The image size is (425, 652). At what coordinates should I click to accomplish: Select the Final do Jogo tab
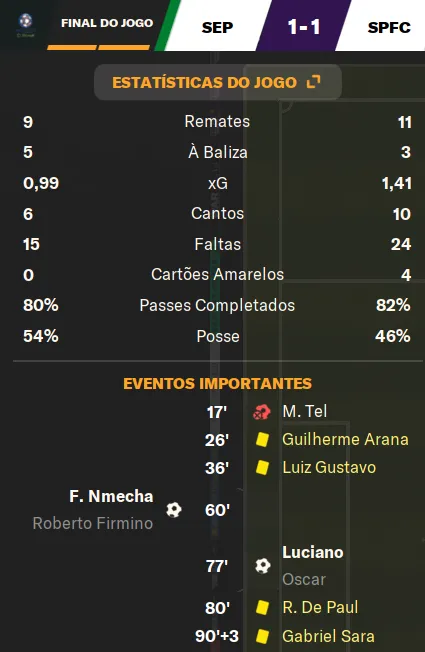[x=107, y=23]
